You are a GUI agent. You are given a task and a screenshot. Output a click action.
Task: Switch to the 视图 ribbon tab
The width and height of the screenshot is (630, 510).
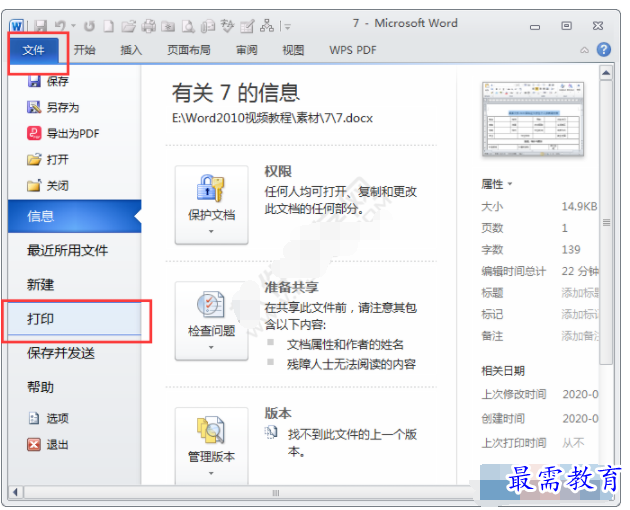(293, 50)
